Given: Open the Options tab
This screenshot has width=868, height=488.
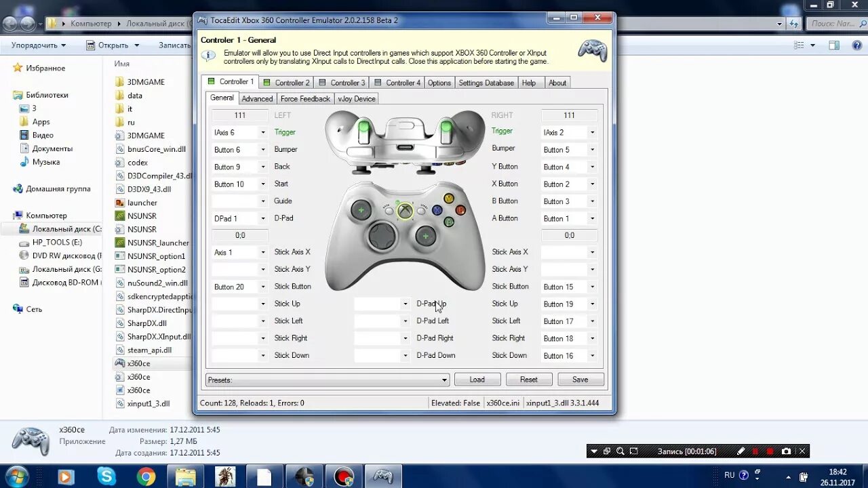Looking at the screenshot, I should (x=439, y=83).
